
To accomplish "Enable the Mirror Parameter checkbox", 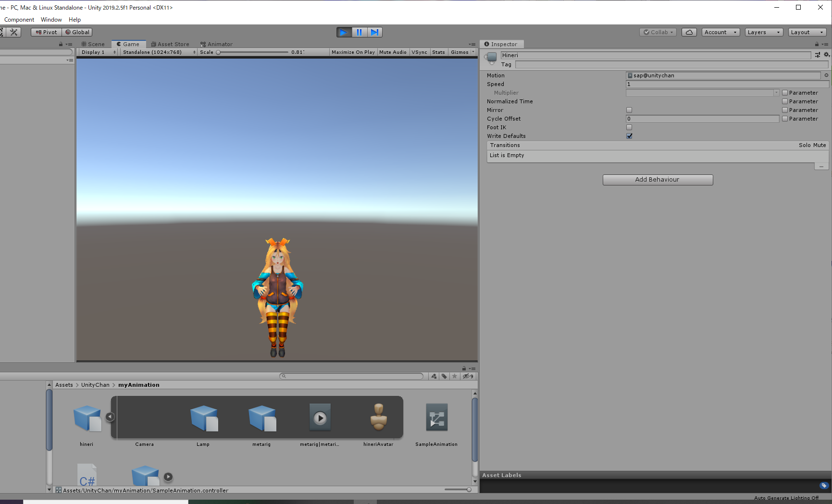I will pos(785,110).
